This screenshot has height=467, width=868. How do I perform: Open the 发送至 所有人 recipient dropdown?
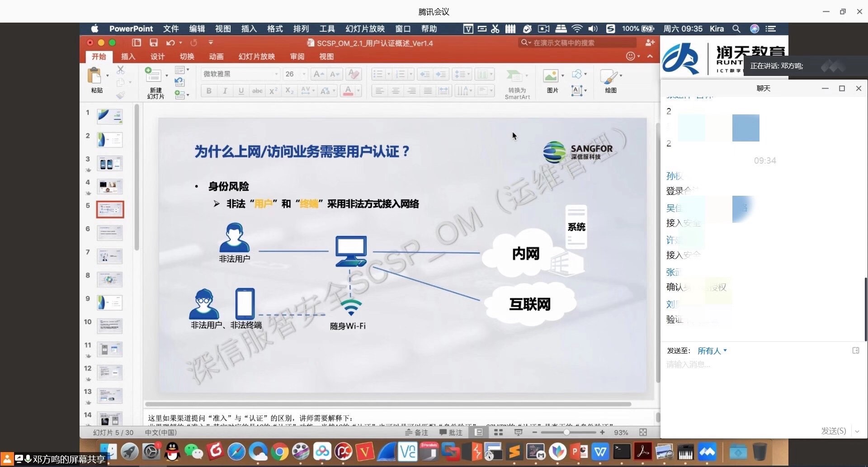click(712, 351)
